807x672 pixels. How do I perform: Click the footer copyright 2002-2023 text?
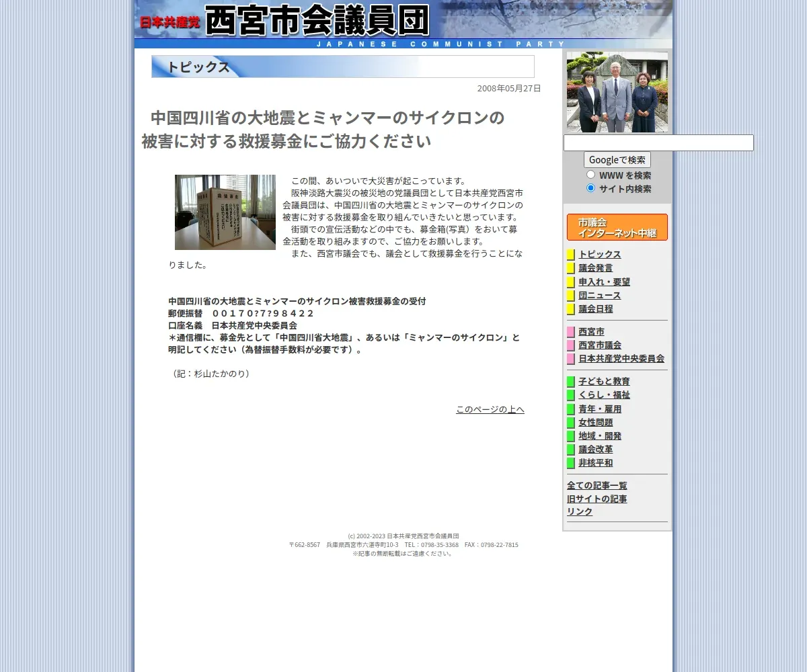point(403,536)
